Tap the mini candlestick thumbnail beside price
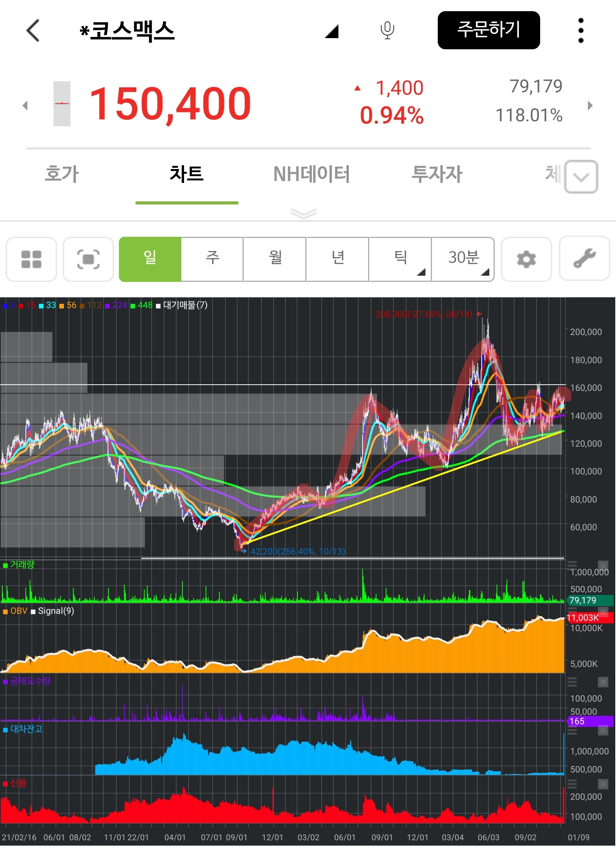 [x=62, y=104]
